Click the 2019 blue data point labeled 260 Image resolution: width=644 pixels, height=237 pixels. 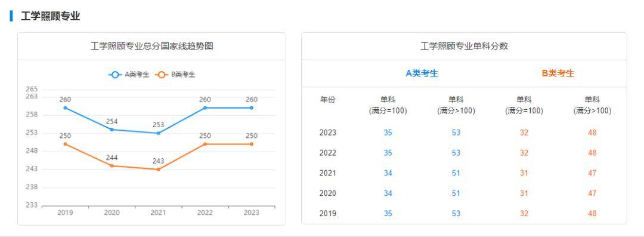pos(66,108)
